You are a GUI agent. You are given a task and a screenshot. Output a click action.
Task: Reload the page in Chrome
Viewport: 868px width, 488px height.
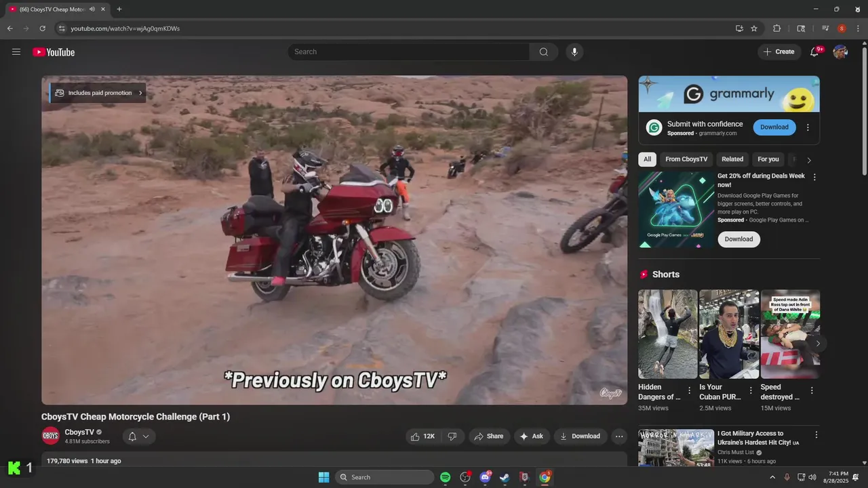point(42,28)
